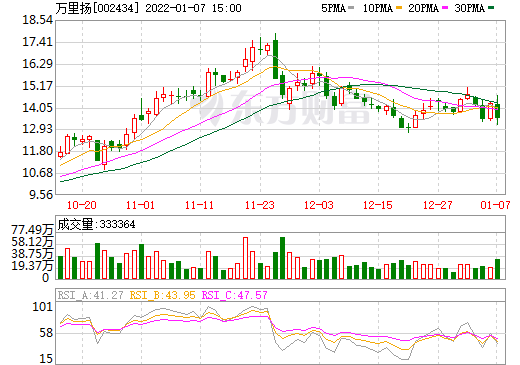The width and height of the screenshot is (520, 365).
Task: Select the 12-03 date axis label
Action: click(319, 205)
